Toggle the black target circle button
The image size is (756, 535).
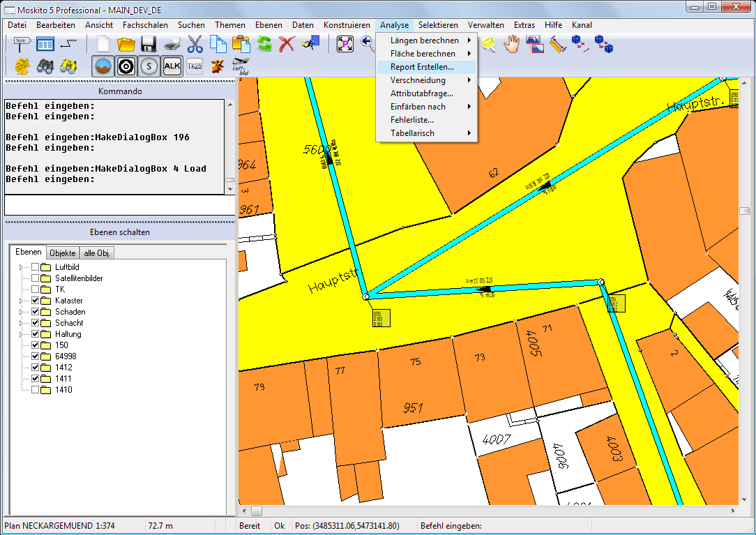[x=126, y=66]
